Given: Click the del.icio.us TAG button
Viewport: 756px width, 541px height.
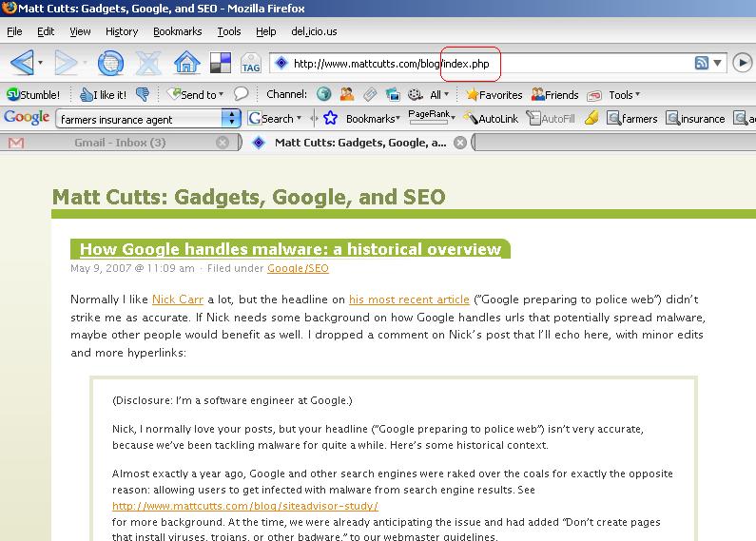Looking at the screenshot, I should click(251, 65).
